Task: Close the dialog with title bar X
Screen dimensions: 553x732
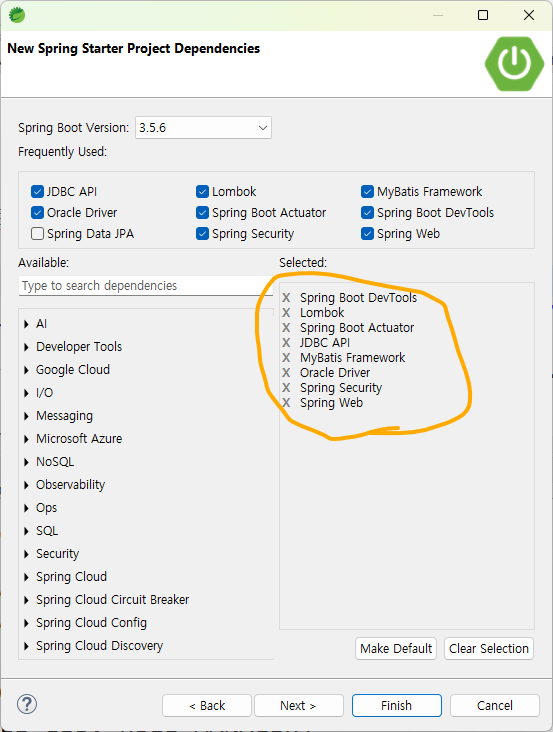Action: [x=529, y=15]
